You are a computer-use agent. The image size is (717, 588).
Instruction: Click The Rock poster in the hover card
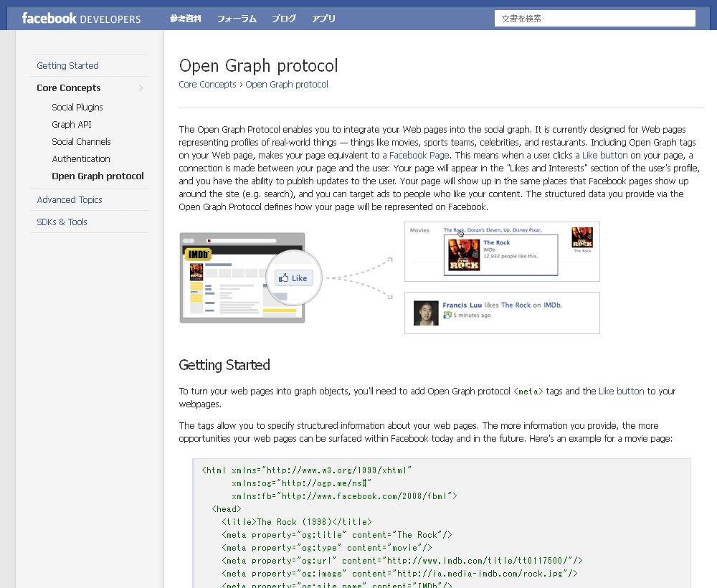(x=464, y=255)
